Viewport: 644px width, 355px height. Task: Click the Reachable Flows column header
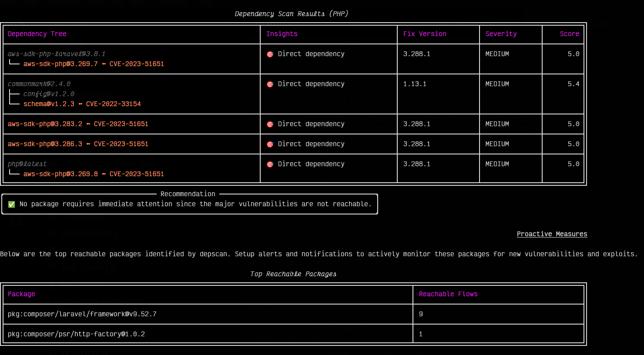pos(448,294)
